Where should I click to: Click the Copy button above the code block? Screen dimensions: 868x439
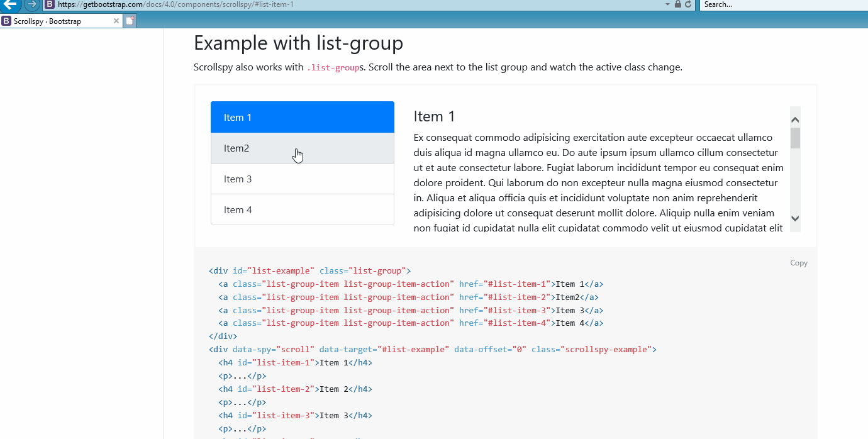pos(798,263)
